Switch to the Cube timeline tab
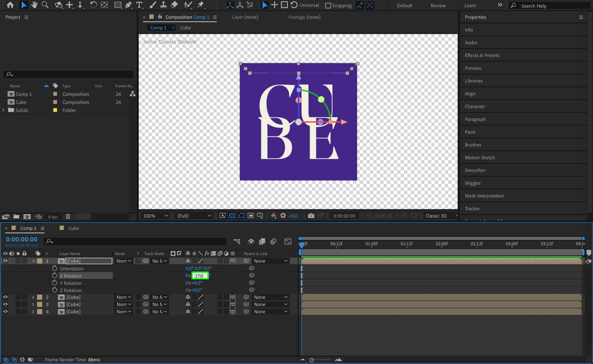 [x=74, y=228]
